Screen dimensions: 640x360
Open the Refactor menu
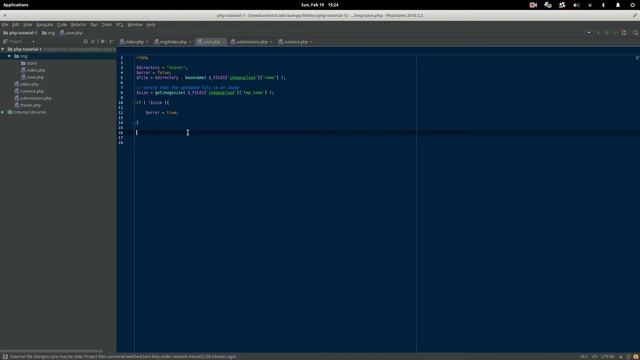click(78, 25)
